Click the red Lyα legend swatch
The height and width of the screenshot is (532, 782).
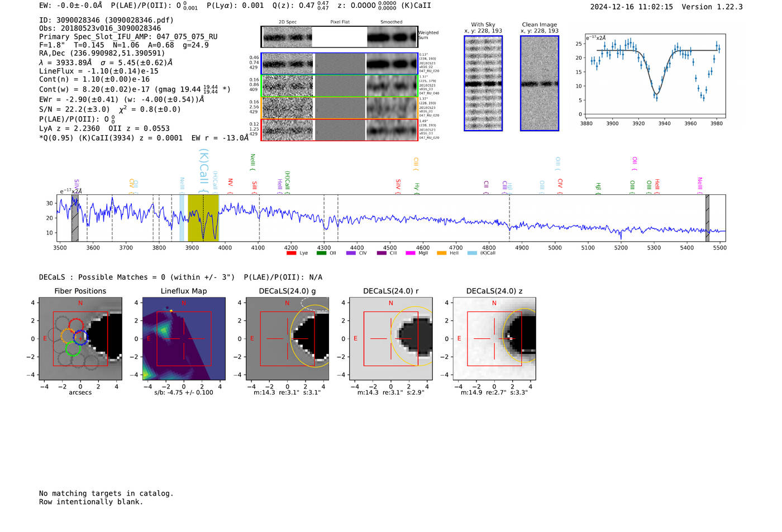[x=291, y=253]
